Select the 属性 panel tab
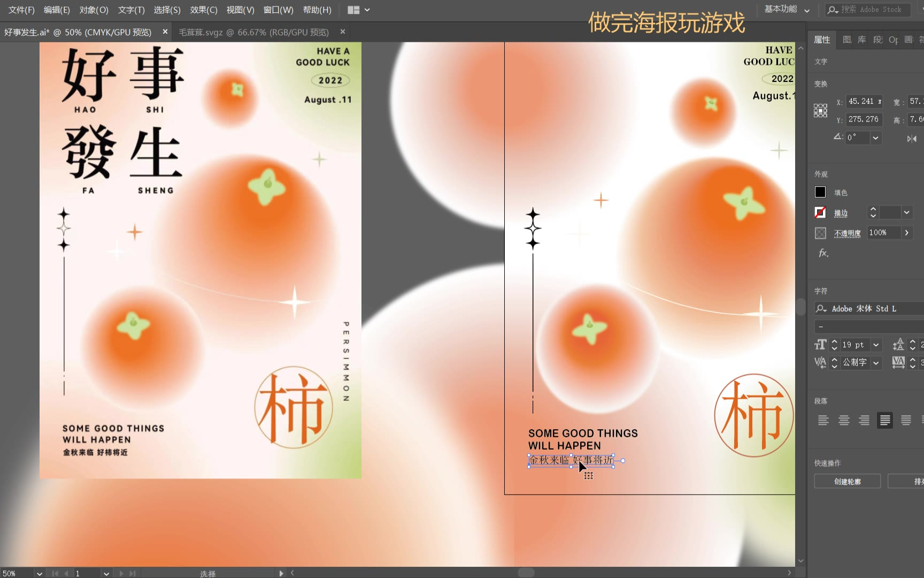The height and width of the screenshot is (578, 924). (822, 40)
